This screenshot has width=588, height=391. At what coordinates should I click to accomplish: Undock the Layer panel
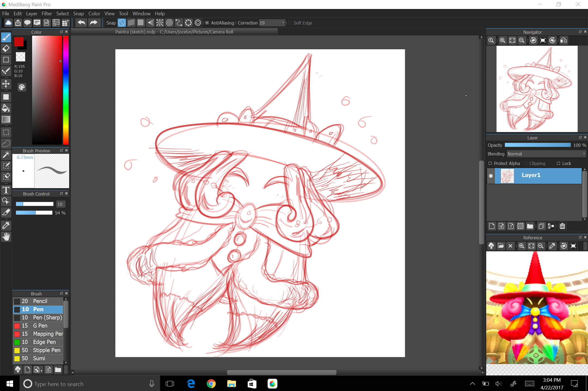point(580,138)
